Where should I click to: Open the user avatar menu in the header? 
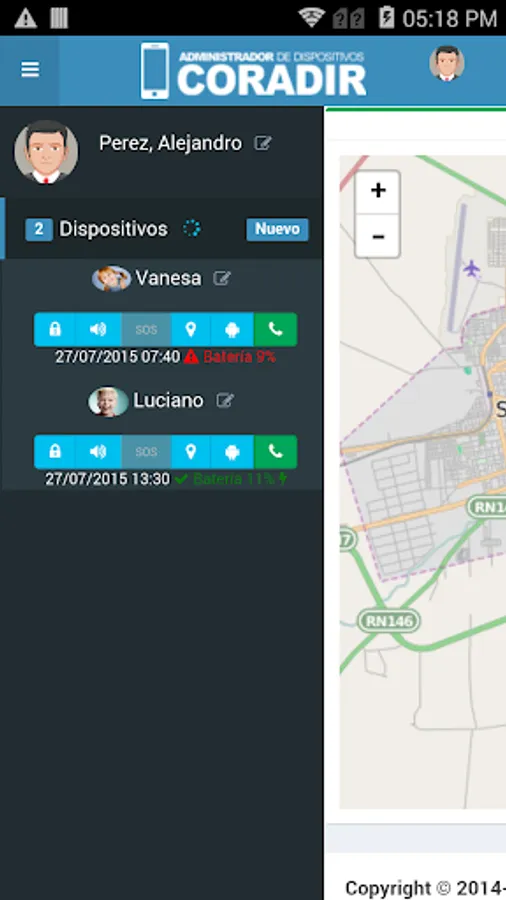coord(447,63)
